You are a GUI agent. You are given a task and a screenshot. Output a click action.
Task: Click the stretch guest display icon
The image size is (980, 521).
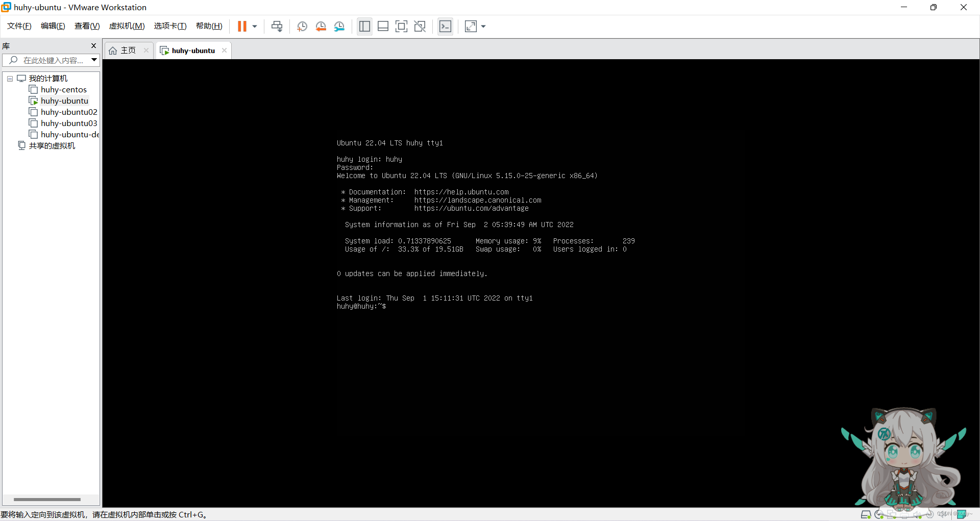tap(471, 27)
